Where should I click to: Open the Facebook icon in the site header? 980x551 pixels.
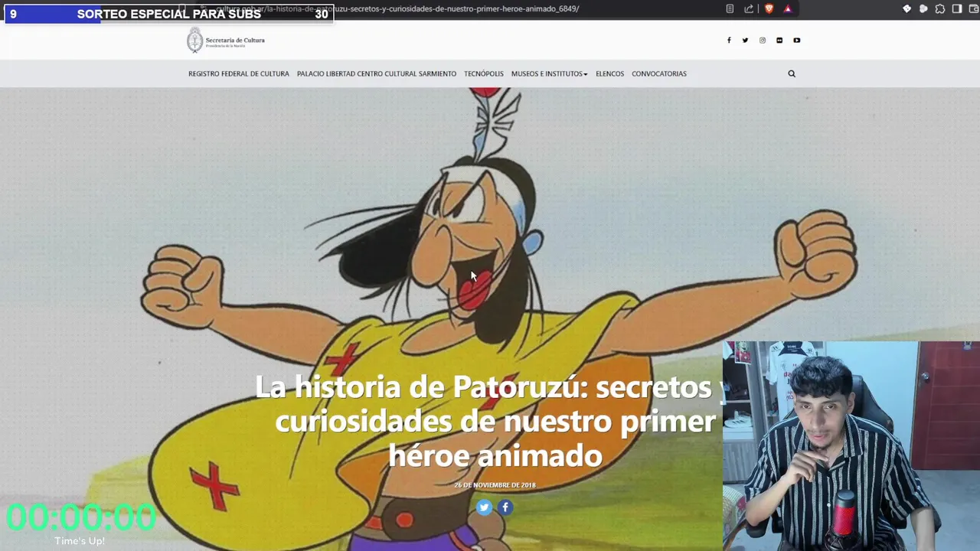pos(729,41)
